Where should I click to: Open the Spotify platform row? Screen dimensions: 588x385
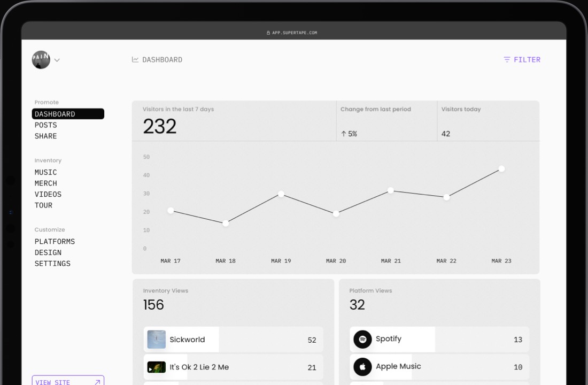439,339
